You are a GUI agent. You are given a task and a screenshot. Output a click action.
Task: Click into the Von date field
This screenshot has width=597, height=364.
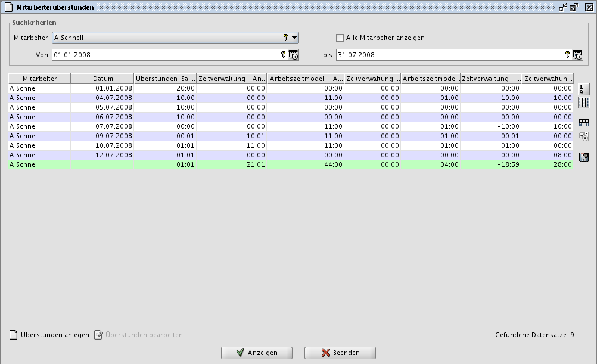tap(164, 55)
